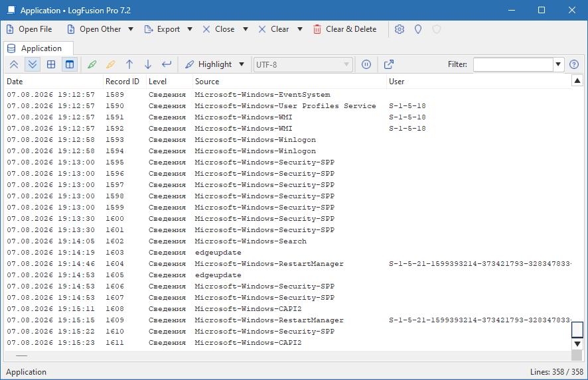Toggle the grid view icon
Viewport: 588px width, 380px height.
51,64
